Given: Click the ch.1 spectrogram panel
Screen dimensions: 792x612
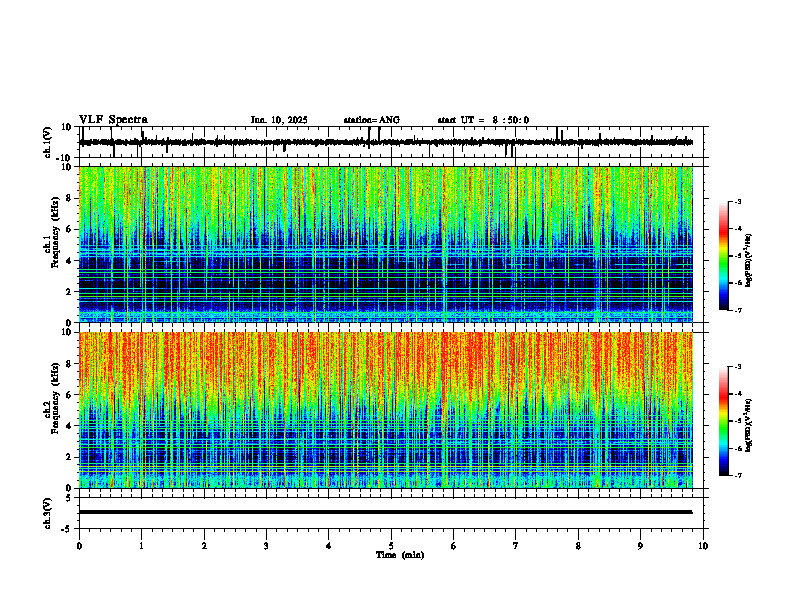Looking at the screenshot, I should click(386, 244).
